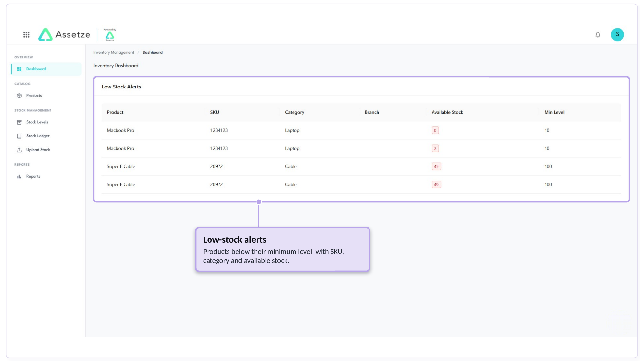Click the Powered By Assetze badge

[x=110, y=34]
